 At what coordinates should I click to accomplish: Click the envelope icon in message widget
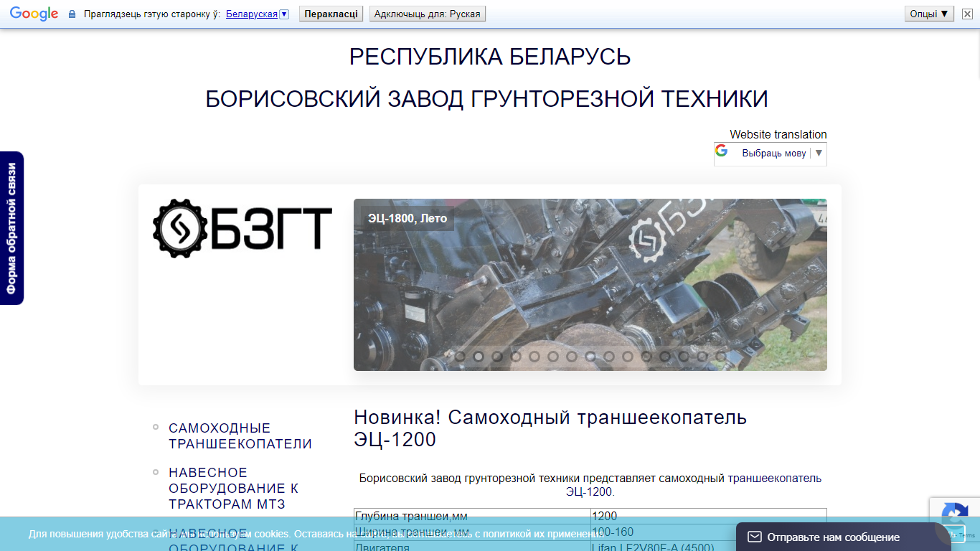pyautogui.click(x=755, y=537)
